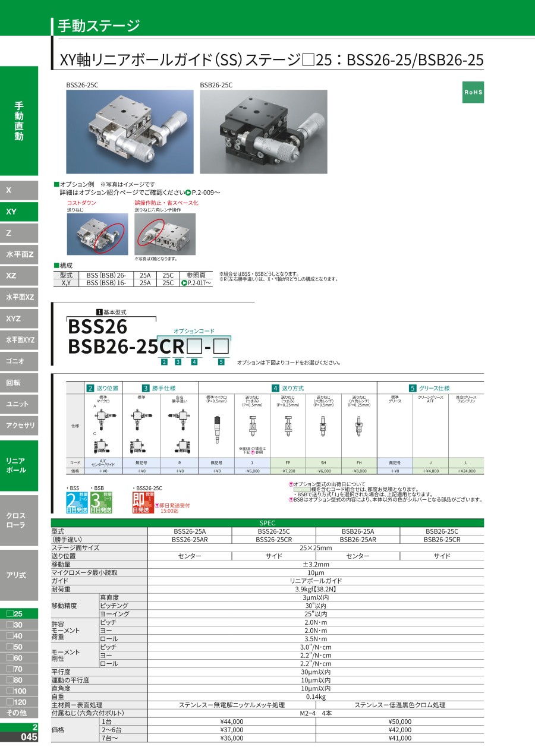Switch to the XY axis tab
The height and width of the screenshot is (756, 535).
coord(19,212)
